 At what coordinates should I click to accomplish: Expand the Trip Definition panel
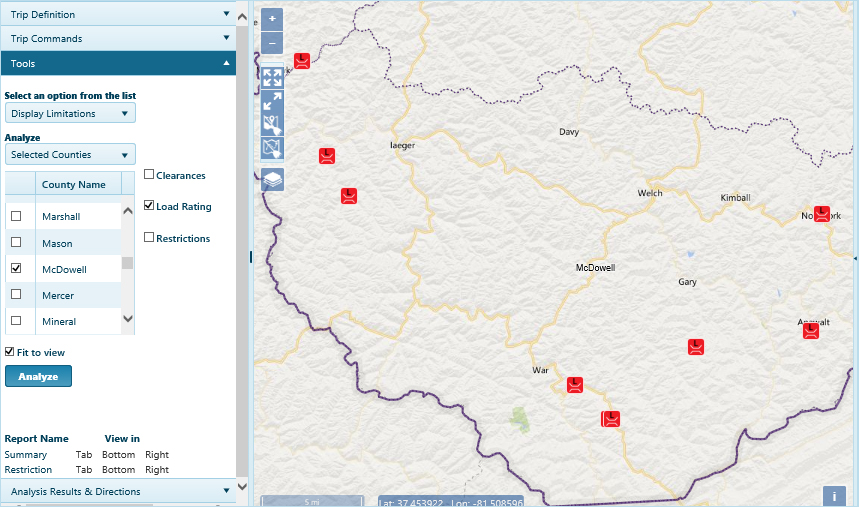coord(118,15)
